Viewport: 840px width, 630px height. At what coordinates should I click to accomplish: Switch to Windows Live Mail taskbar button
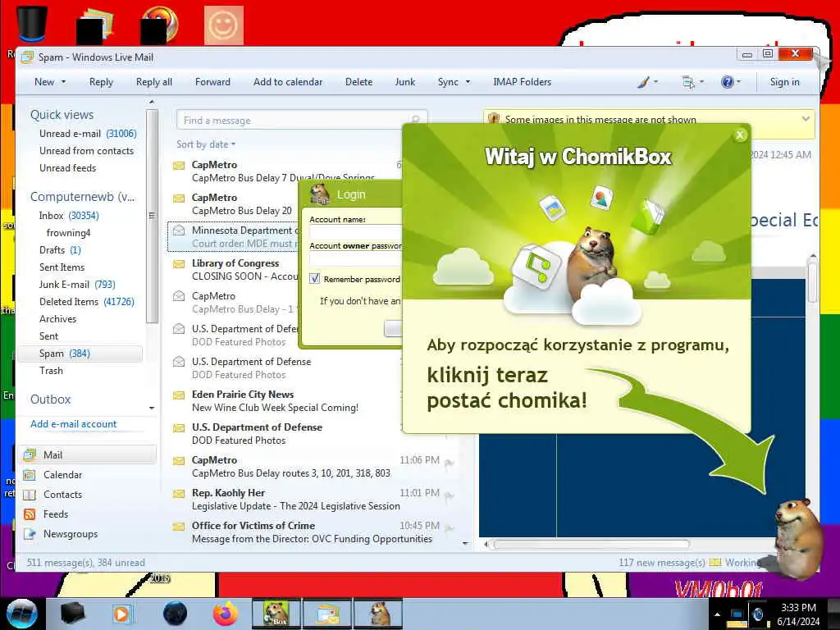pos(327,614)
